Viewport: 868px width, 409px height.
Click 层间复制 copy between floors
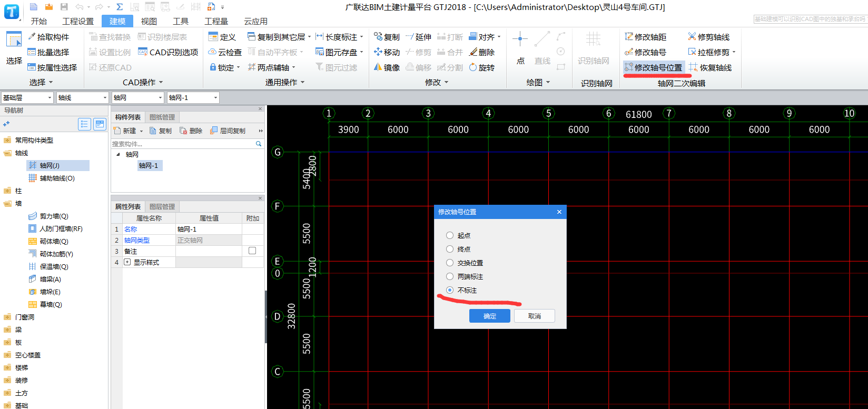(228, 131)
